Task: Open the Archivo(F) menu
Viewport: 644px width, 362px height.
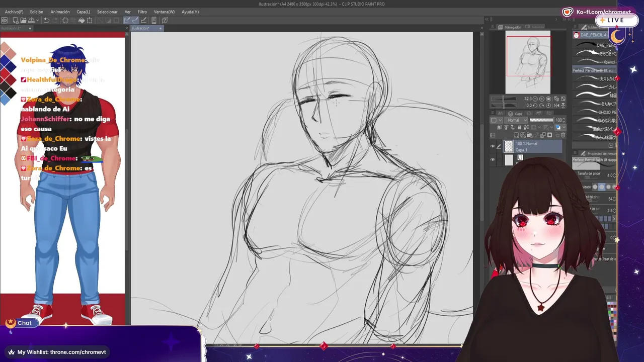Action: [14, 12]
